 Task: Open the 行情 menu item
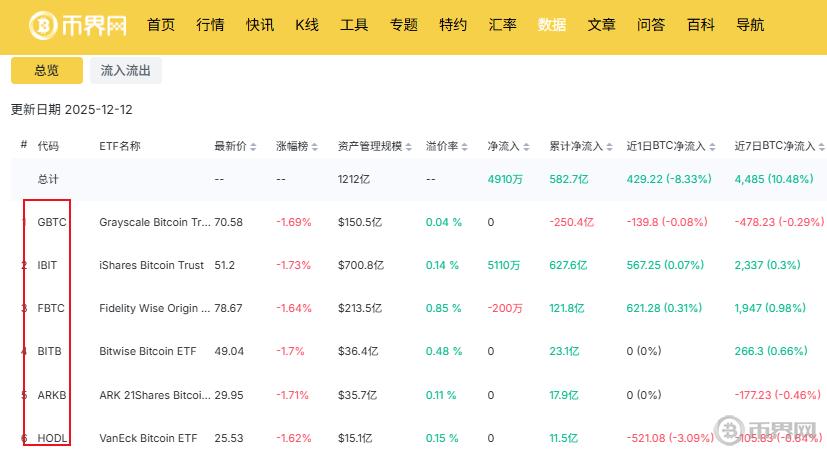point(210,25)
